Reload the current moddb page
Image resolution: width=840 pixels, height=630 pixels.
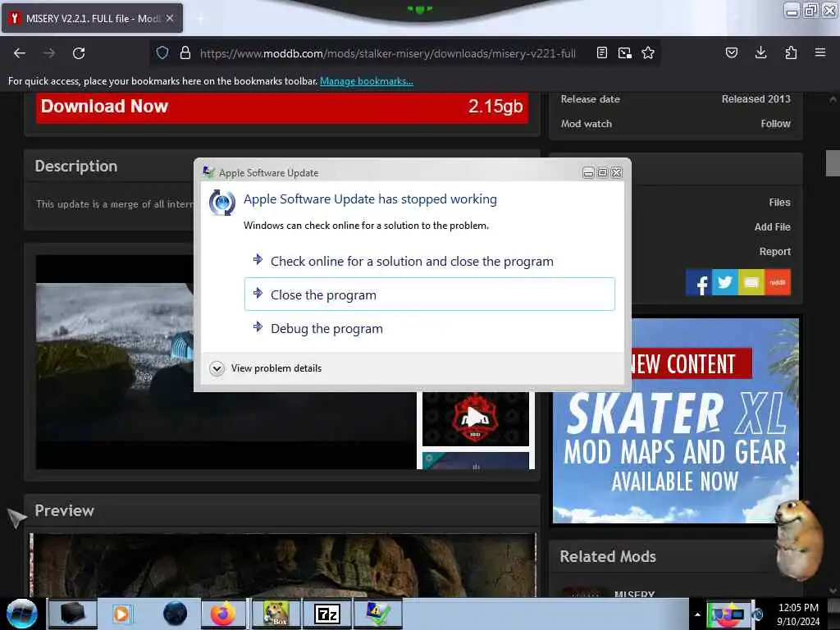coord(79,53)
